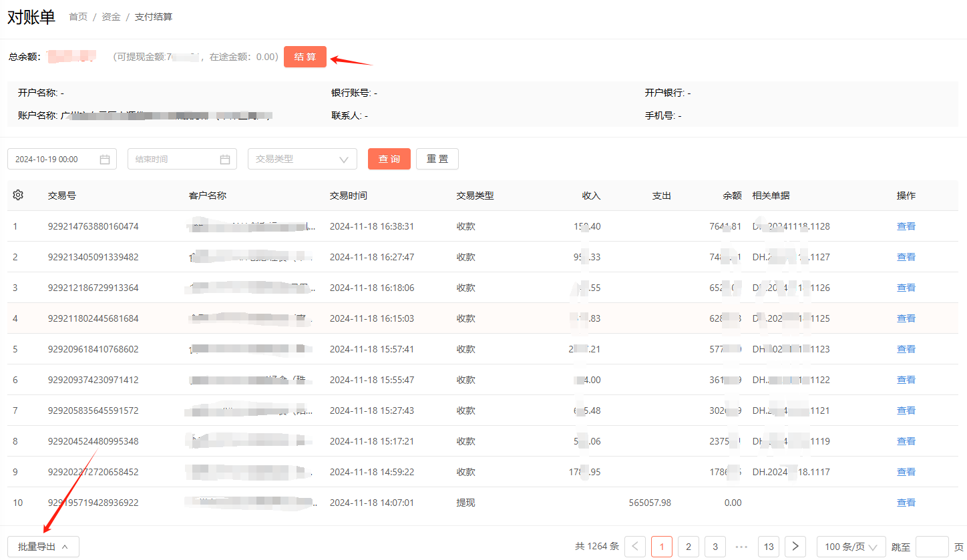Click the 共 1264 条 total count text
This screenshot has height=560, width=967.
click(597, 547)
